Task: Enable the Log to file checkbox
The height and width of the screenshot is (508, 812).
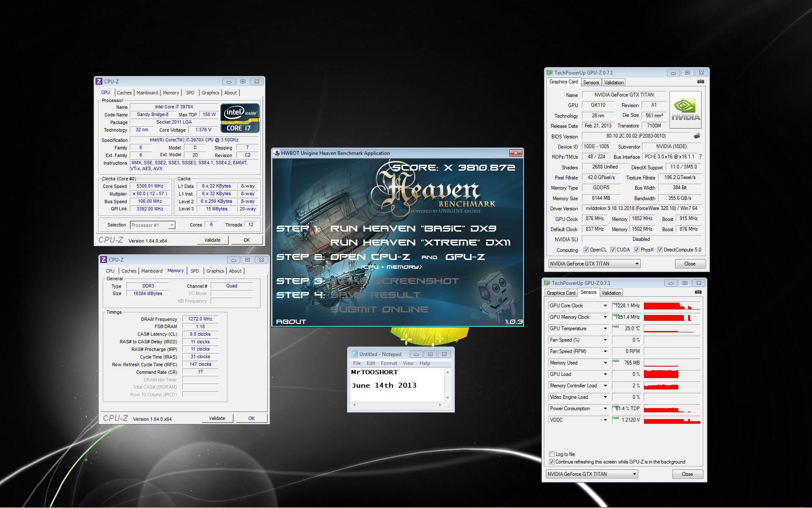Action: [x=551, y=454]
